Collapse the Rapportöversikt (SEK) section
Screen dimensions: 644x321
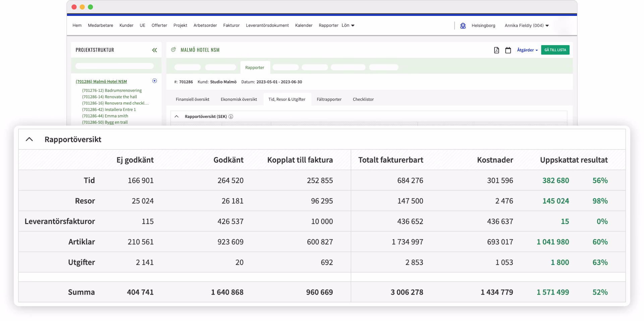[176, 117]
